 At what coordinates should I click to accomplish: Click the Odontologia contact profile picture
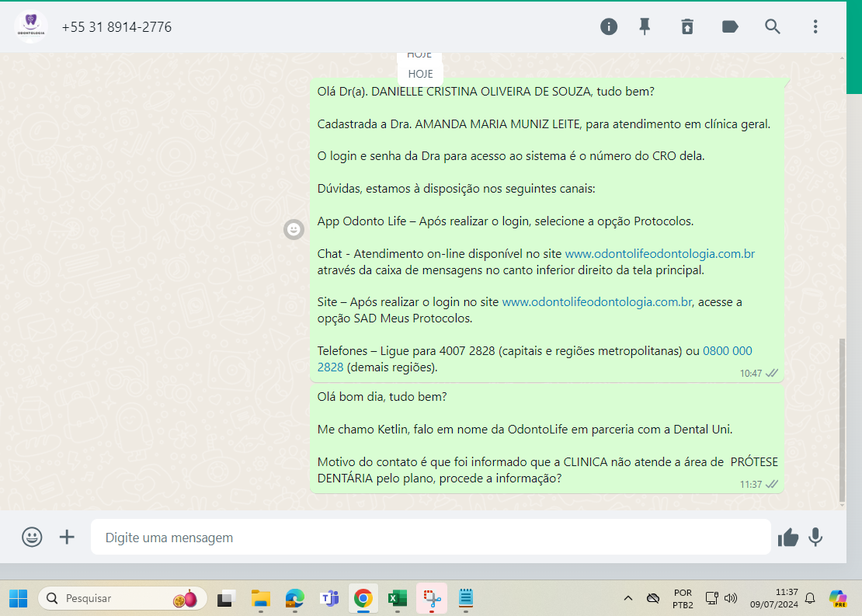click(x=31, y=26)
